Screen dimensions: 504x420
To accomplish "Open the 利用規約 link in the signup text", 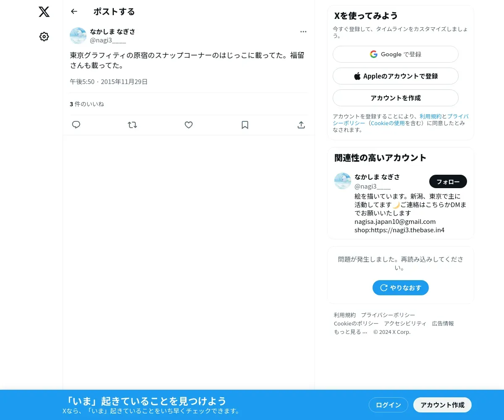I will tap(430, 116).
